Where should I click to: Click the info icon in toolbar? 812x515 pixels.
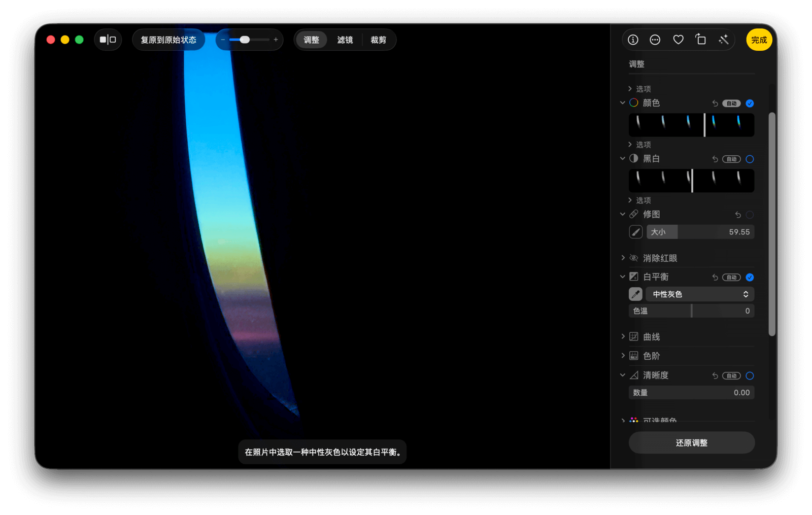tap(633, 40)
